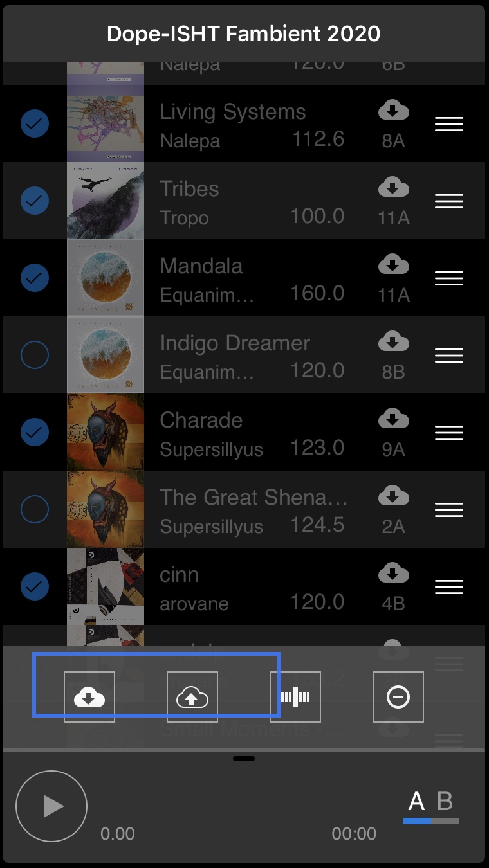Tap the Dope-ISHT Fambient 2020 playlist title
This screenshot has width=489, height=868.
244,33
